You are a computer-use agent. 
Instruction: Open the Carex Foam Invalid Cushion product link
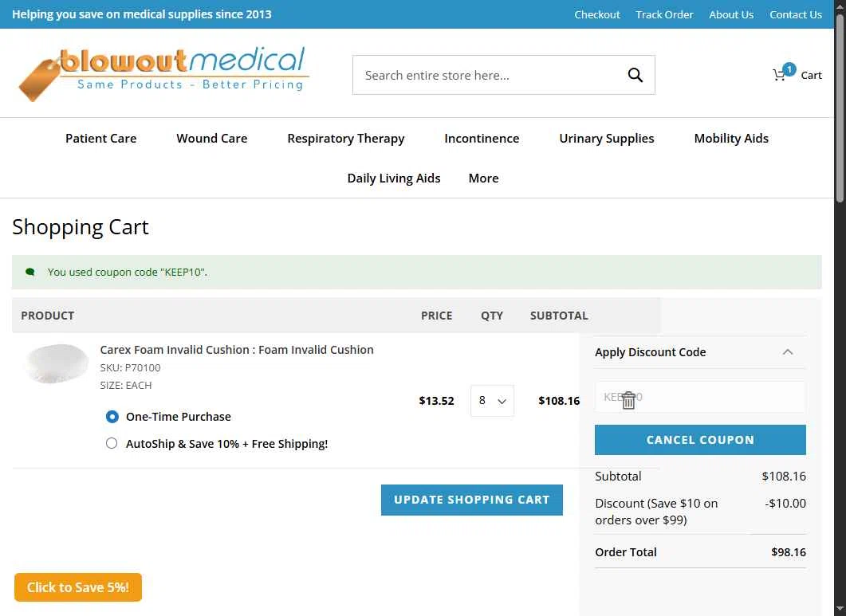click(x=236, y=350)
